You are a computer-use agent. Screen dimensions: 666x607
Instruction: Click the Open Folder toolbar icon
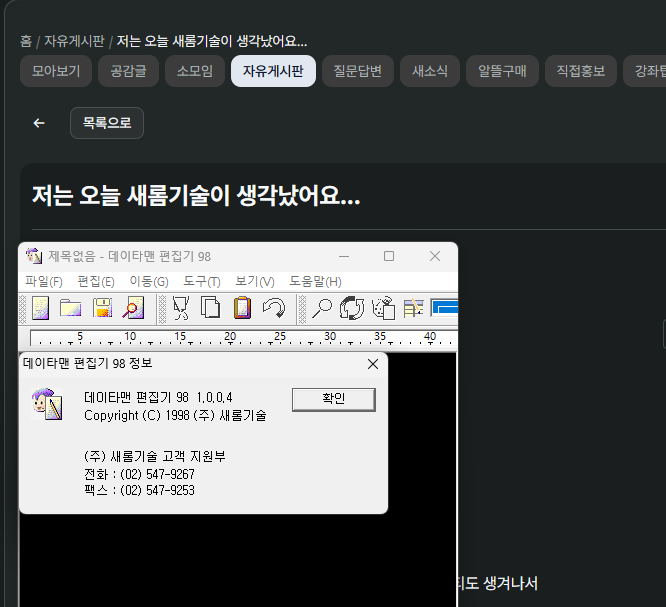pyautogui.click(x=71, y=308)
